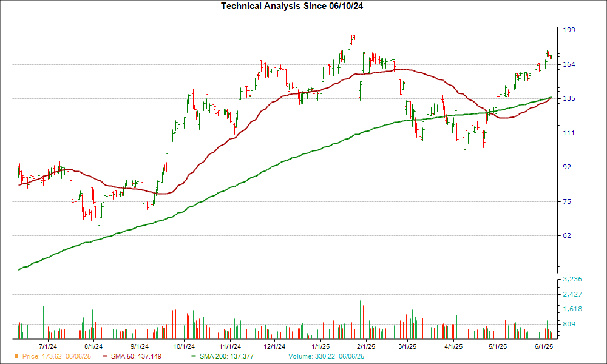Image resolution: width=607 pixels, height=364 pixels.
Task: Click the 1/1/25 date label
Action: (x=320, y=346)
